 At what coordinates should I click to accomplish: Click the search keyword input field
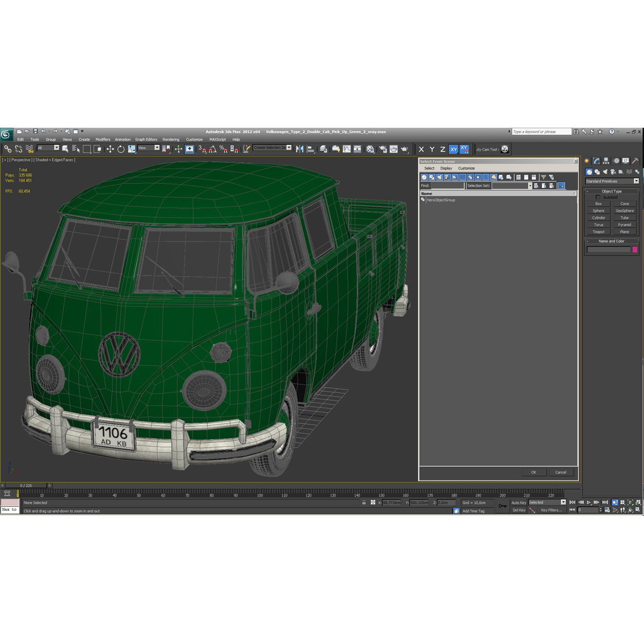(x=541, y=131)
